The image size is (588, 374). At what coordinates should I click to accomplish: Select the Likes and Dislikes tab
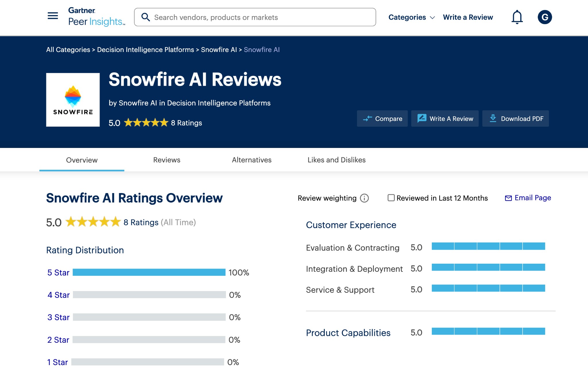[x=336, y=160]
